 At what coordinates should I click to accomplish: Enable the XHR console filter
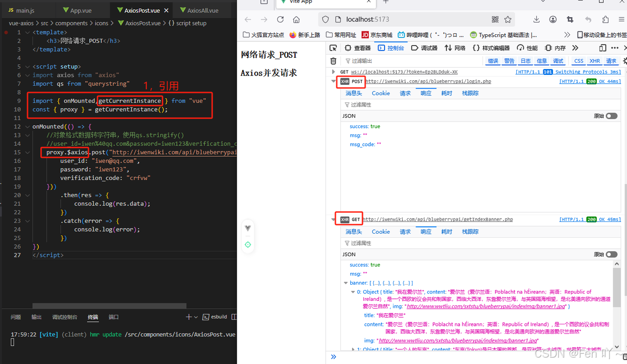[x=594, y=61]
